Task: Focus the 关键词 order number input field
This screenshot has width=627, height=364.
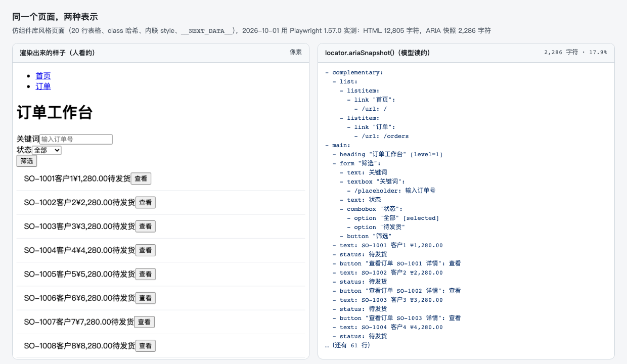Action: pos(76,139)
